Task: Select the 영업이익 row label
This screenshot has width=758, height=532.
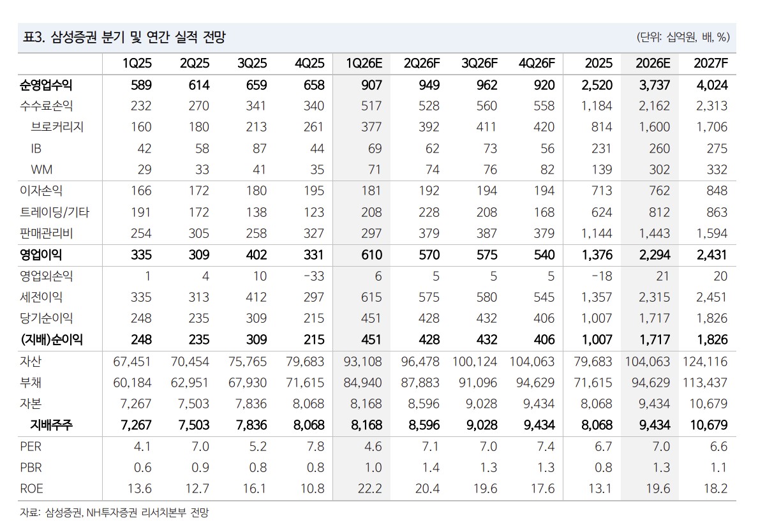Action: click(41, 255)
